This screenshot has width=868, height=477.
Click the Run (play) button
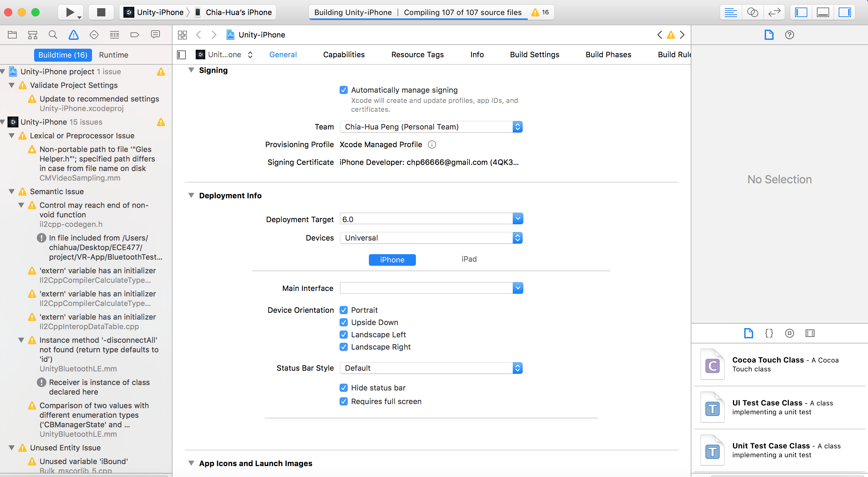[70, 13]
